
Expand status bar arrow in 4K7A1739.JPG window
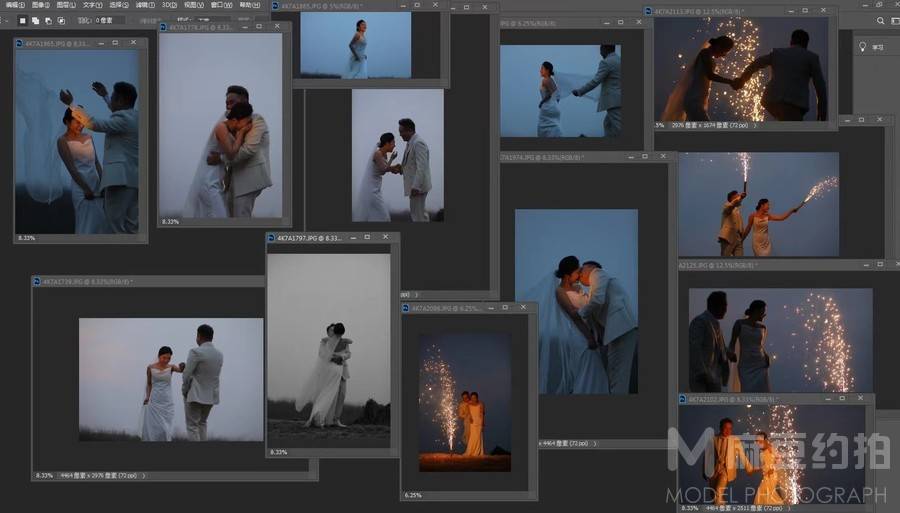[x=143, y=476]
